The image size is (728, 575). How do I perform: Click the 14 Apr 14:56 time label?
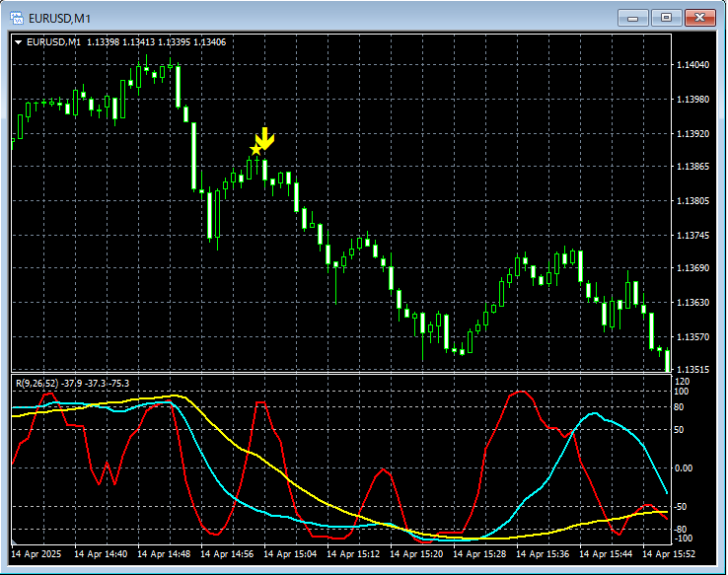coord(227,554)
